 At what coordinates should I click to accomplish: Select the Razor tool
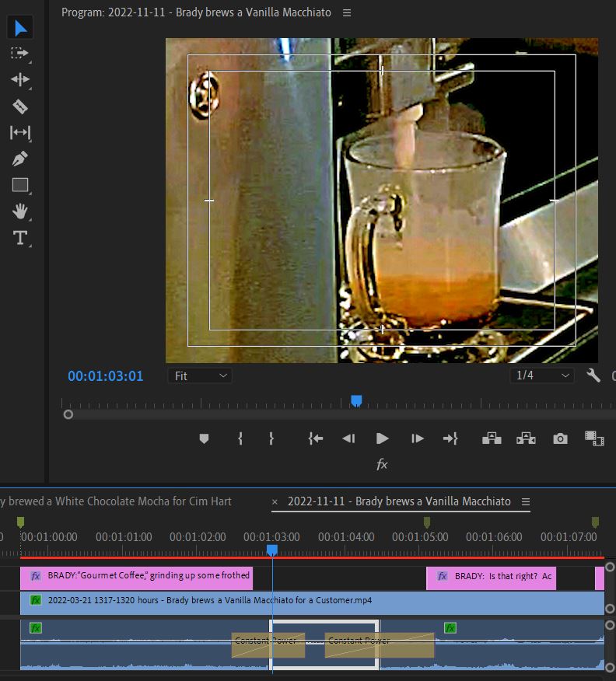coord(20,107)
